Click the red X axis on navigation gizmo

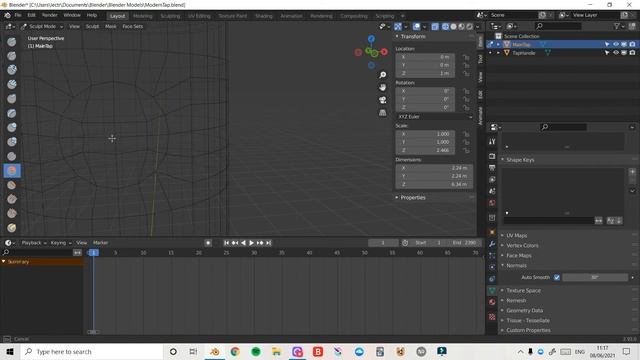click(x=384, y=52)
